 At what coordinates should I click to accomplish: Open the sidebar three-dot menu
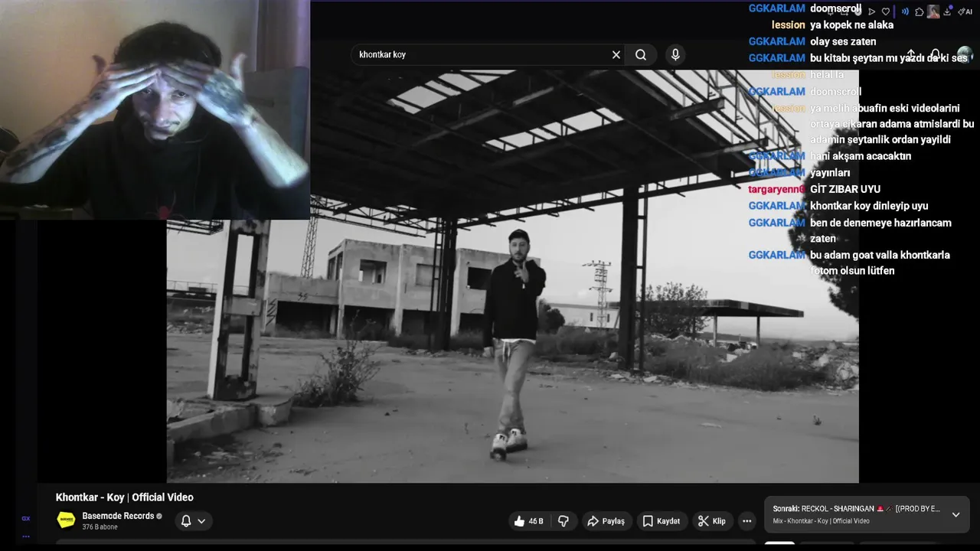[x=26, y=536]
